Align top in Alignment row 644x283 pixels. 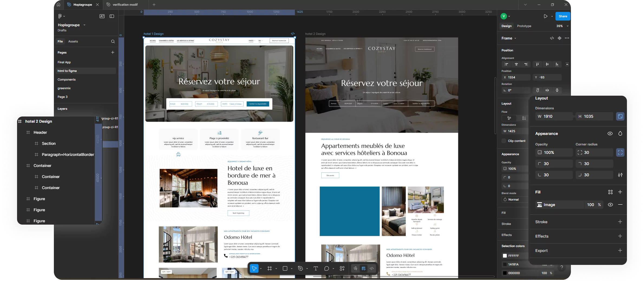pos(537,64)
